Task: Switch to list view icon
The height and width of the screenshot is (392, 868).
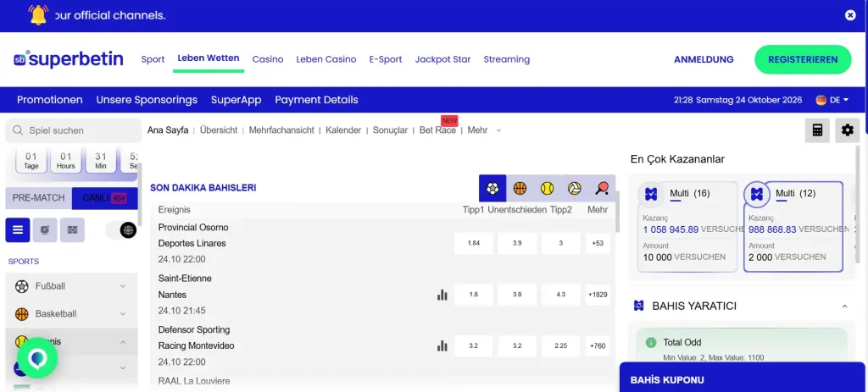Action: pyautogui.click(x=18, y=230)
